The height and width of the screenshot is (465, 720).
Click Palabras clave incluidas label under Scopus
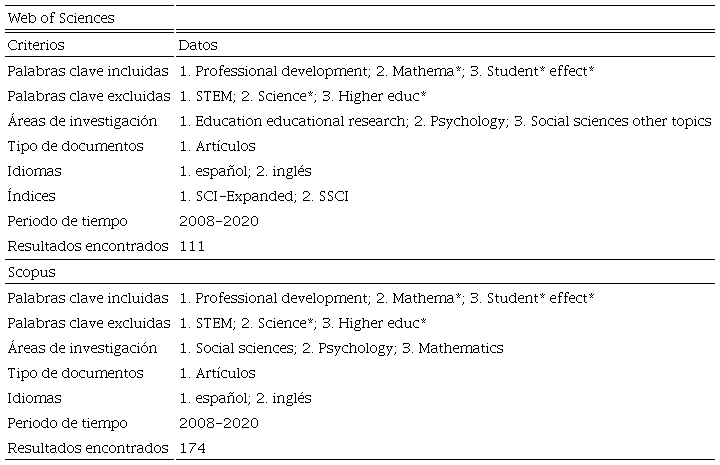coord(88,298)
